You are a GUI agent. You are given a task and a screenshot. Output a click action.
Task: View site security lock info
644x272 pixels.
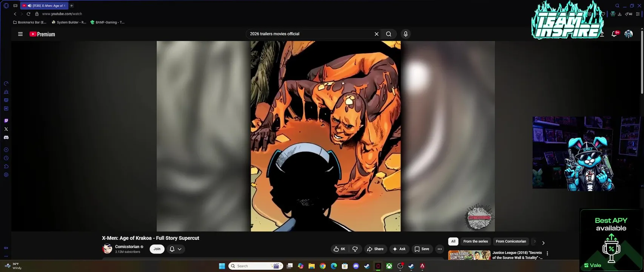(37, 14)
